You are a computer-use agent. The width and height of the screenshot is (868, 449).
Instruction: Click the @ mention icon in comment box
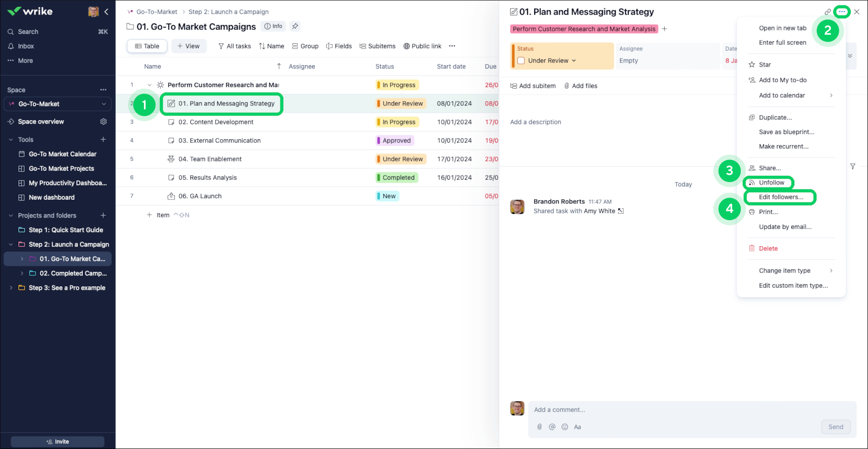[552, 427]
